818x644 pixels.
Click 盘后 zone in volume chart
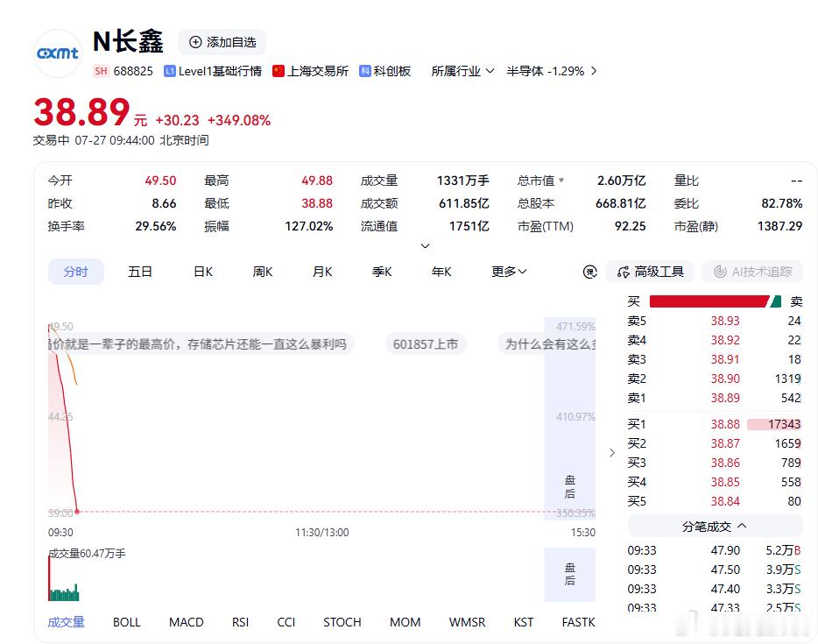point(569,574)
